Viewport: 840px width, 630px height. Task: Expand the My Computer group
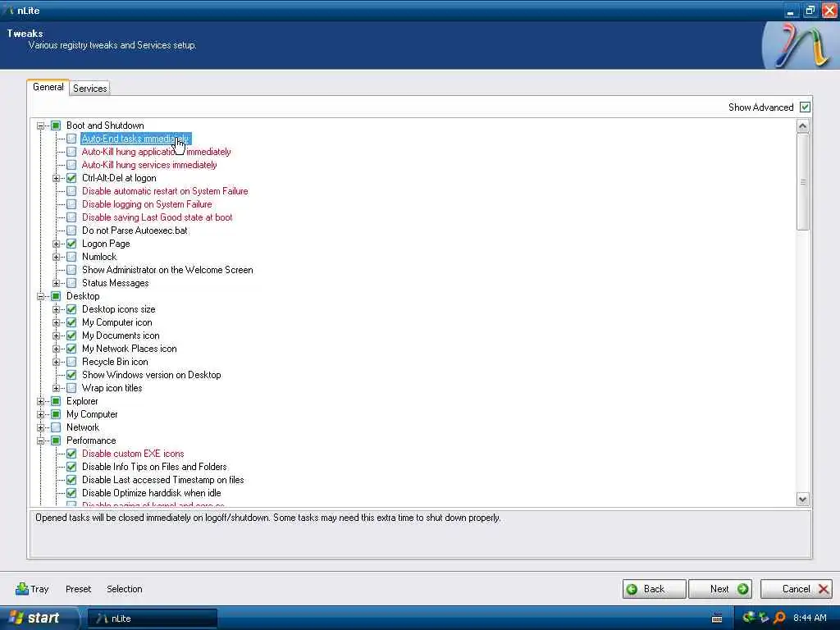[41, 414]
